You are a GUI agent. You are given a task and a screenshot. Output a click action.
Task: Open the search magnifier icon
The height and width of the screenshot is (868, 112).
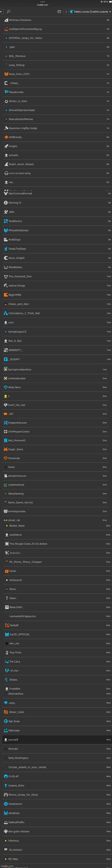tap(9, 12)
